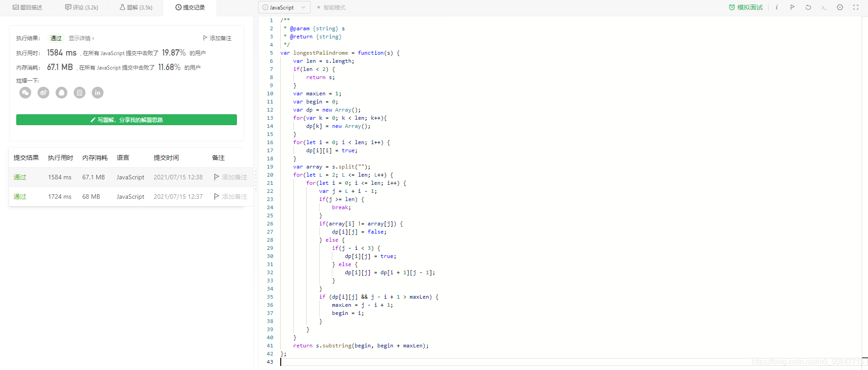Click the return s.substring line of code
The image size is (868, 370).
[361, 346]
